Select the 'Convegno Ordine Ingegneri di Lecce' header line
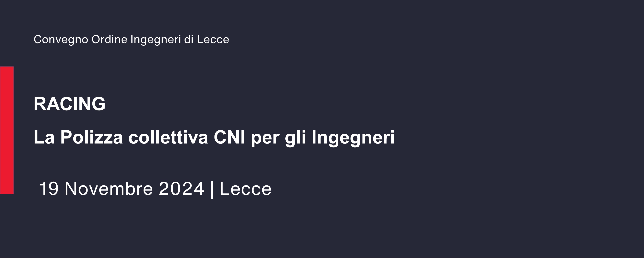644x258 pixels. click(131, 39)
